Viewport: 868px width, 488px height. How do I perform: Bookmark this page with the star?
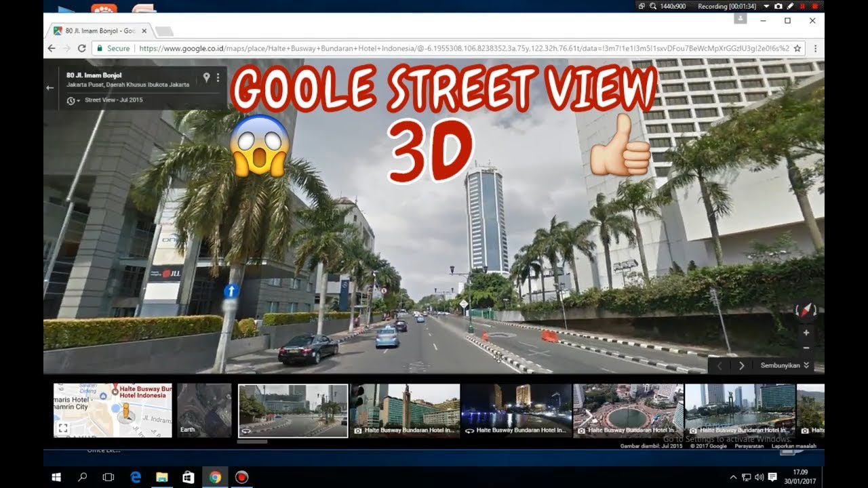tap(797, 48)
